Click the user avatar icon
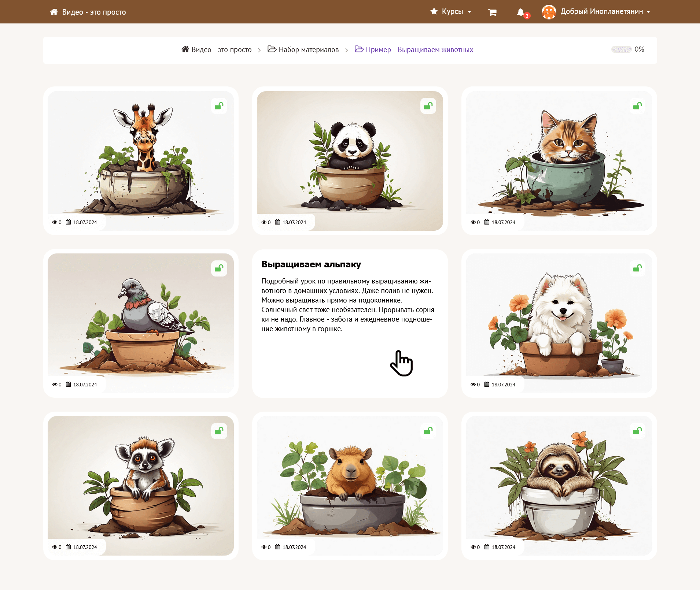700x590 pixels. point(549,12)
